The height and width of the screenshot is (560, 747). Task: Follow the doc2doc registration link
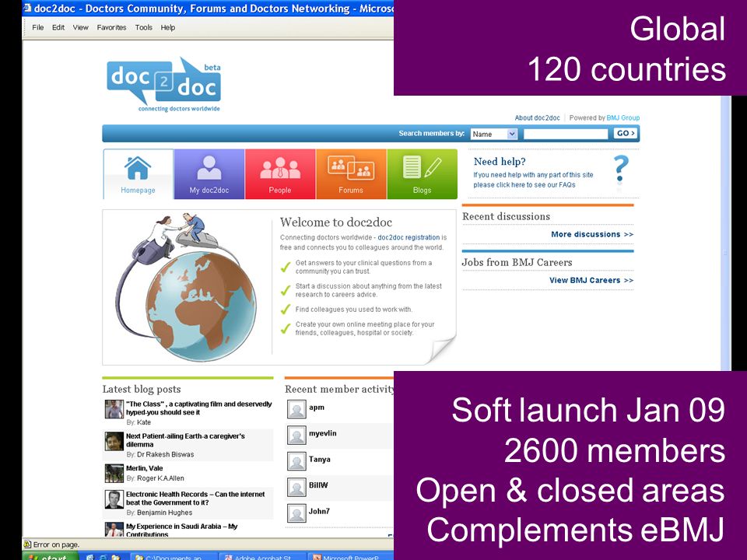(409, 237)
